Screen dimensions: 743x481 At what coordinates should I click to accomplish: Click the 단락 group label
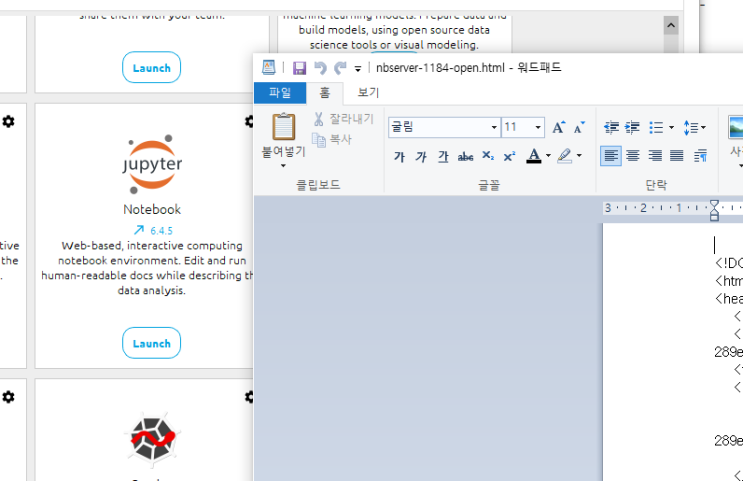click(656, 184)
